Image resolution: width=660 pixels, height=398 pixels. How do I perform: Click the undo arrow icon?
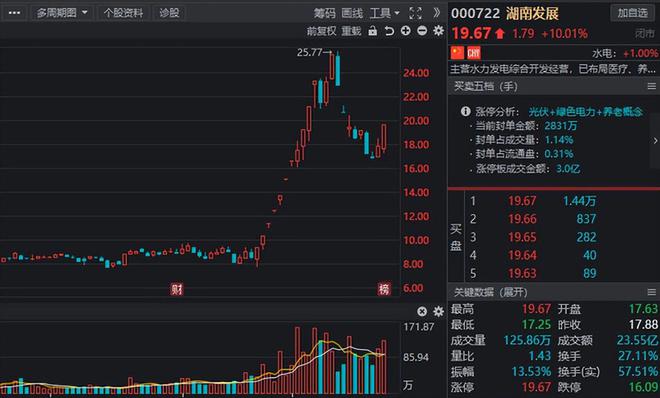(x=389, y=31)
